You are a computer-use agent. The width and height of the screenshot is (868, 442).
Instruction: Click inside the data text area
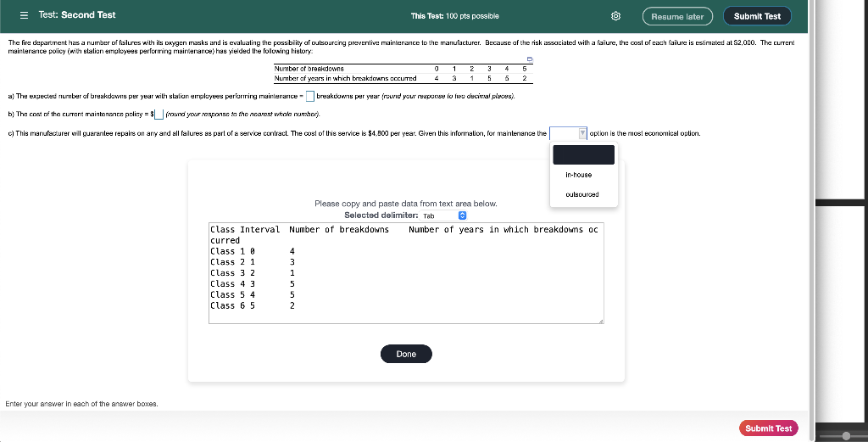click(x=406, y=273)
